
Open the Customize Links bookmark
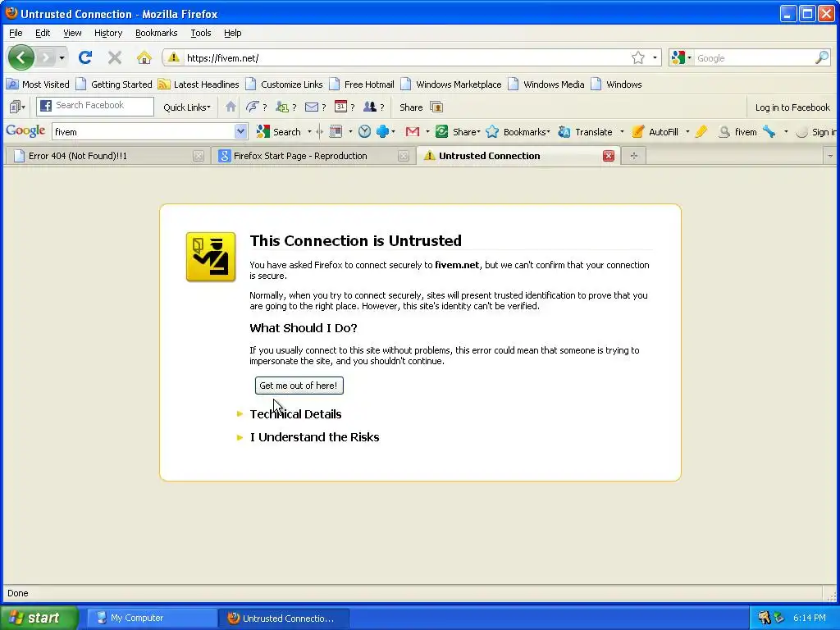point(285,84)
